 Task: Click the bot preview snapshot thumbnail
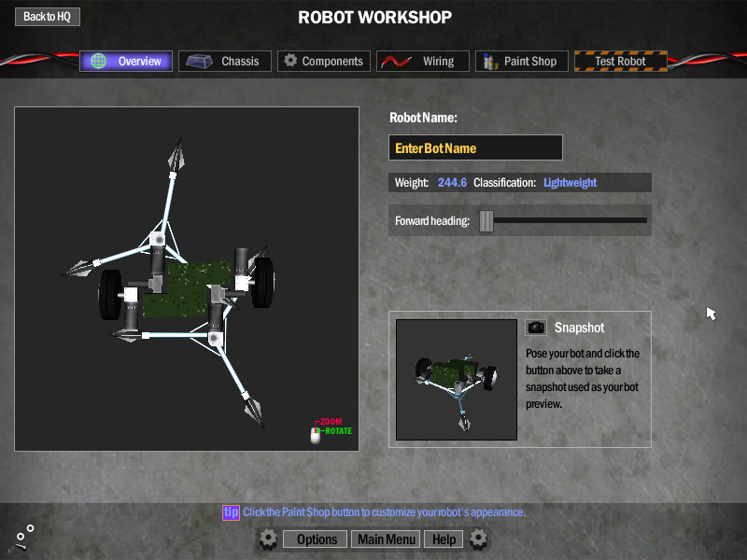[x=457, y=380]
